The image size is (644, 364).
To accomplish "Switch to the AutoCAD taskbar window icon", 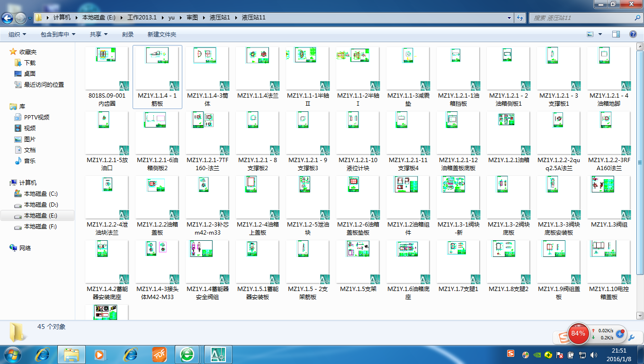I will (218, 354).
